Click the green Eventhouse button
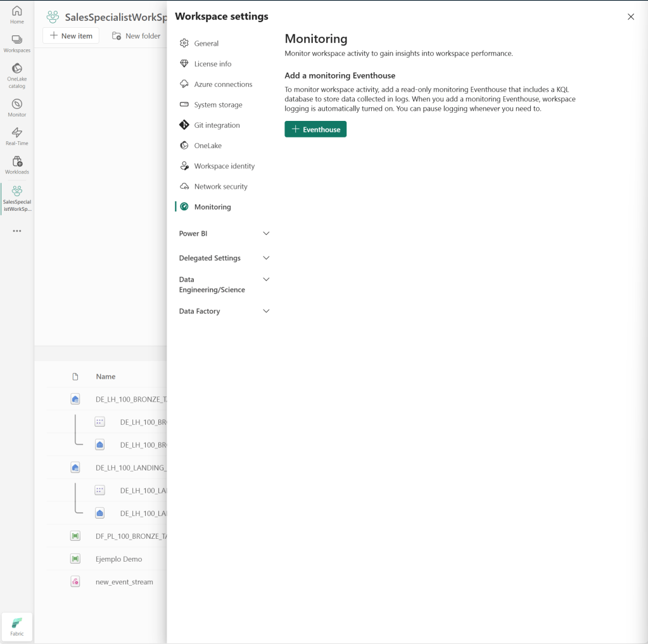This screenshot has height=644, width=648. [315, 129]
